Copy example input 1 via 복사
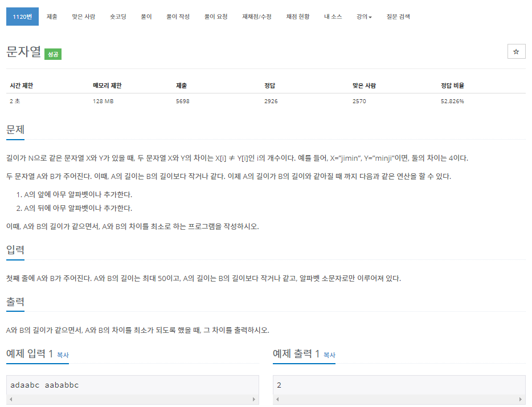The image size is (532, 407). pyautogui.click(x=63, y=355)
